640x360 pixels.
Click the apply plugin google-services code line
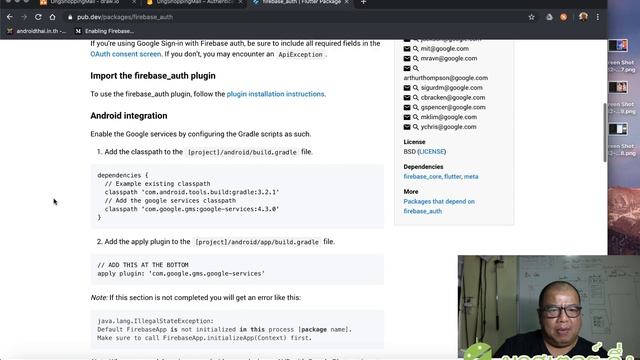pyautogui.click(x=181, y=273)
